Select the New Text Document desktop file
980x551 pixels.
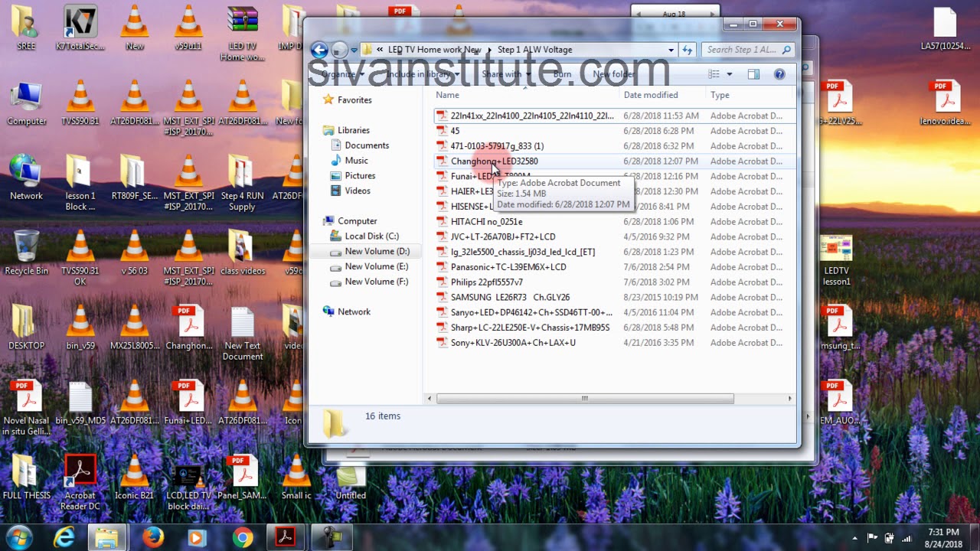[x=243, y=334]
